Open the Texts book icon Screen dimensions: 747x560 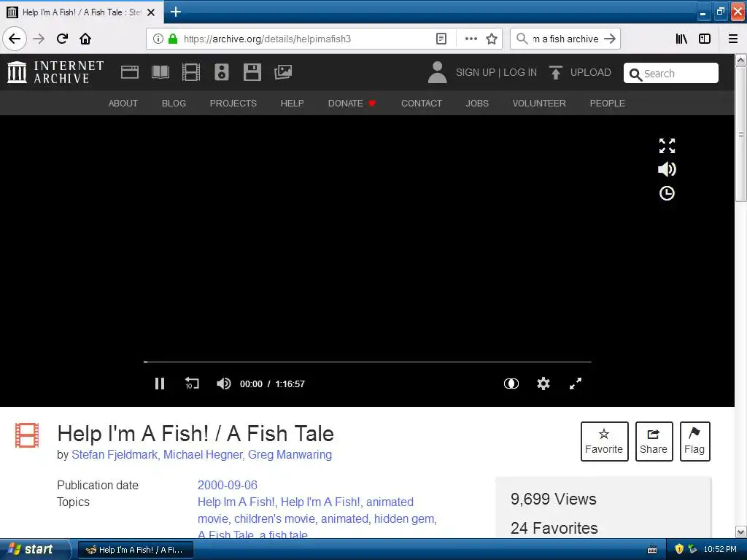tap(160, 72)
